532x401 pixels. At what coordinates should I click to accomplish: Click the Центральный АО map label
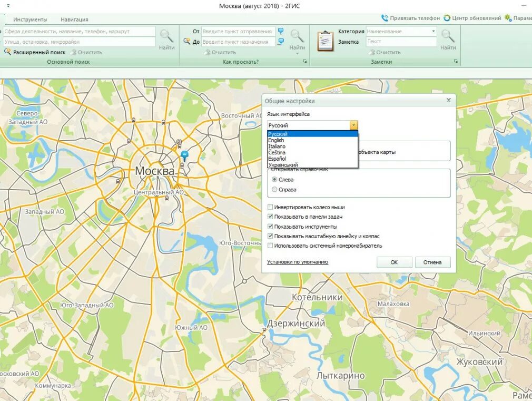[x=159, y=192]
